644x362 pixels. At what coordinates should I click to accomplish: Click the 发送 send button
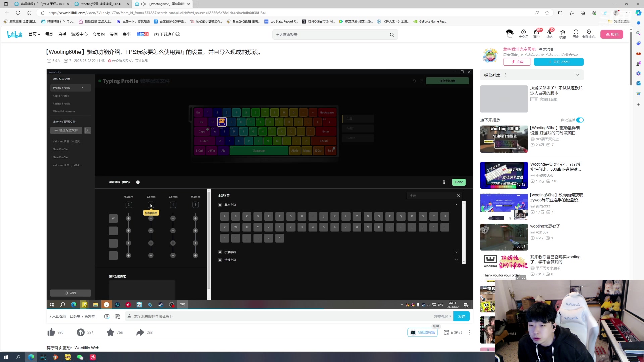[461, 316]
